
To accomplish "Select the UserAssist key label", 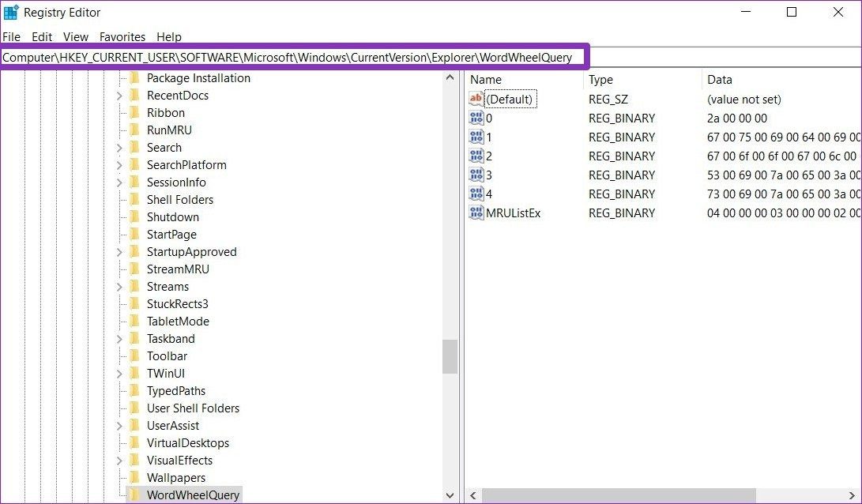I will coord(172,426).
